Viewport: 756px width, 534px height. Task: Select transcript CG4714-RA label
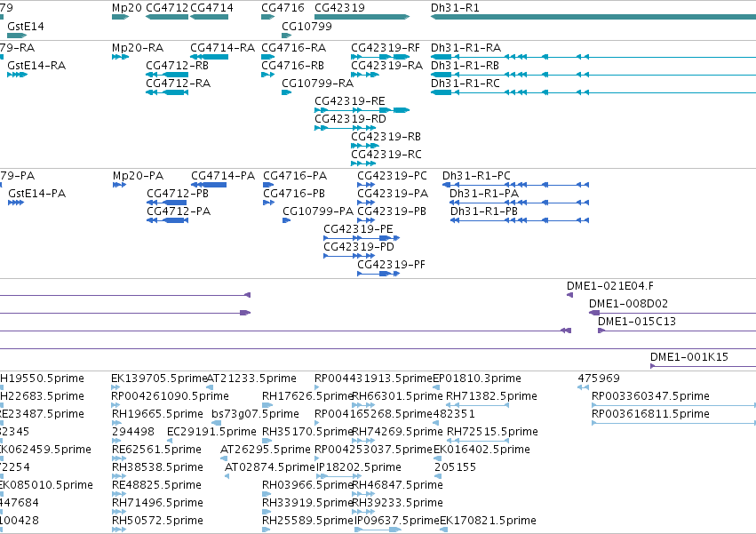pos(222,48)
